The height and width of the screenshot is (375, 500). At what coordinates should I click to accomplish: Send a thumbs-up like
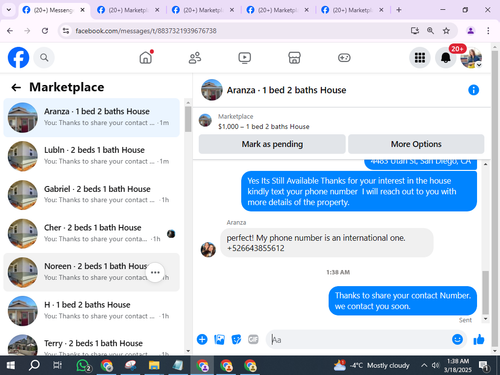click(x=479, y=339)
